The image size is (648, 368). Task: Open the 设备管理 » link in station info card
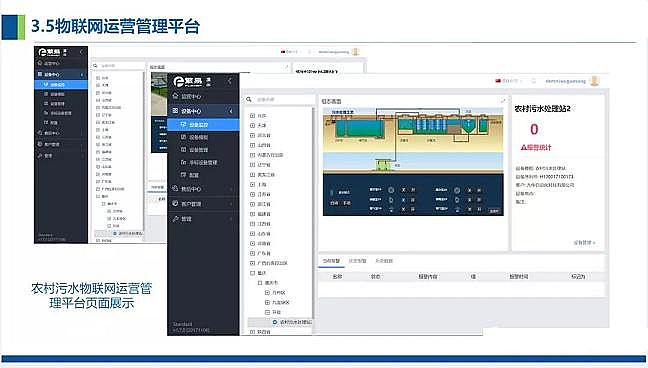click(584, 243)
